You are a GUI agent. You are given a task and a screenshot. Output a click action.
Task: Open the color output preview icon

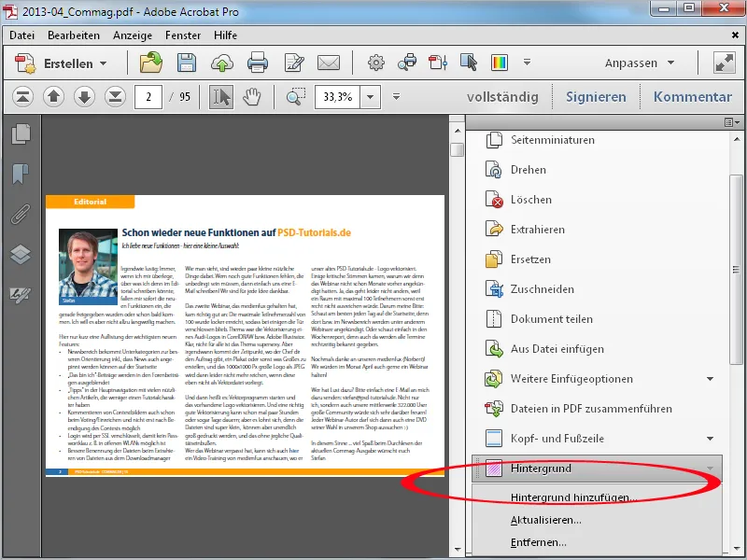coord(500,63)
